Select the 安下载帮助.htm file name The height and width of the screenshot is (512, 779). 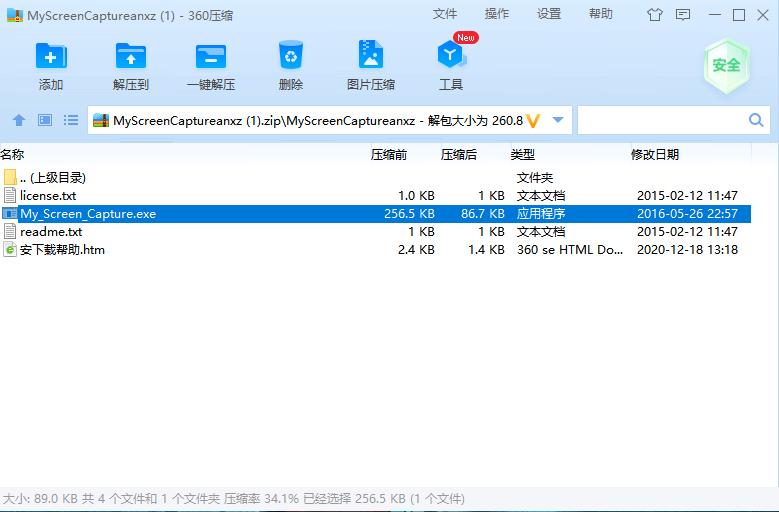pos(62,249)
